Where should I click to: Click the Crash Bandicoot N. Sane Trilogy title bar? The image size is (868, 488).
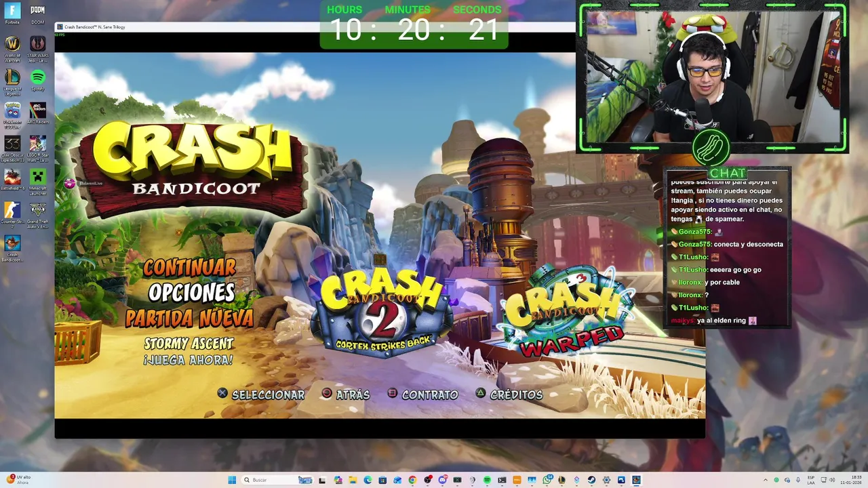[x=315, y=27]
